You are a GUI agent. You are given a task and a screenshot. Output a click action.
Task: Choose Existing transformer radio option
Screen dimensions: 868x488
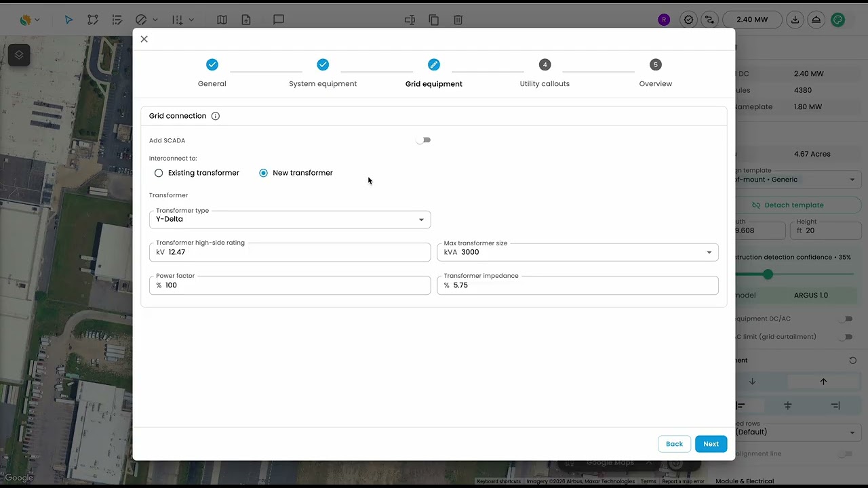pyautogui.click(x=197, y=173)
